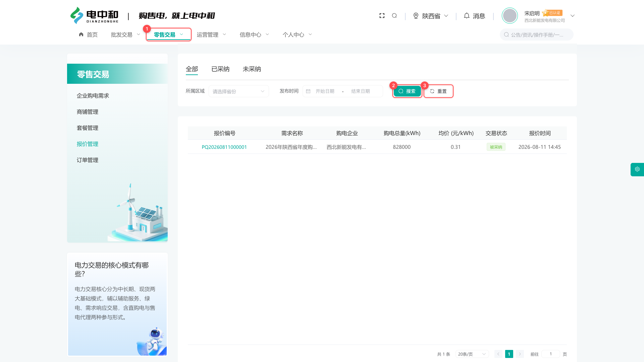
Task: Click the 被采纳 status tag
Action: coord(496,147)
